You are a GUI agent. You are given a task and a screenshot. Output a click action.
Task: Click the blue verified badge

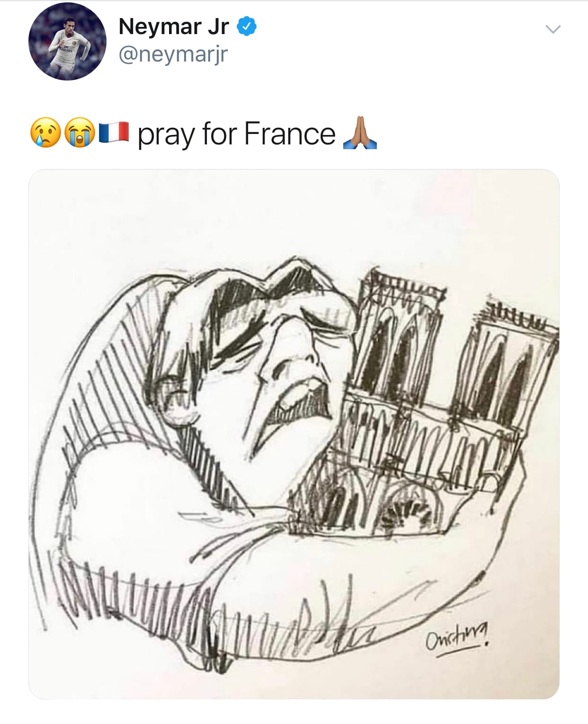pos(246,27)
